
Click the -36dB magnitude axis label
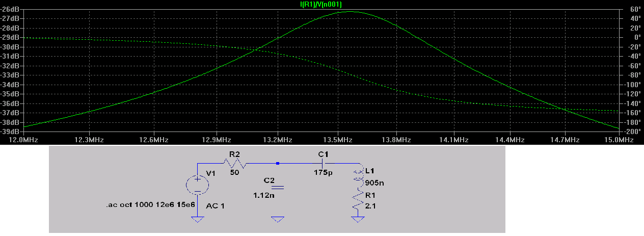pyautogui.click(x=10, y=103)
